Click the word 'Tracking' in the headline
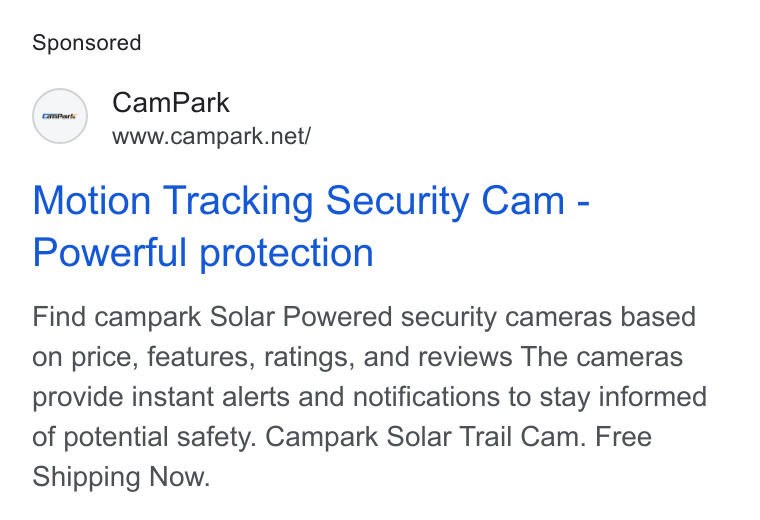The width and height of the screenshot is (760, 520). [238, 201]
